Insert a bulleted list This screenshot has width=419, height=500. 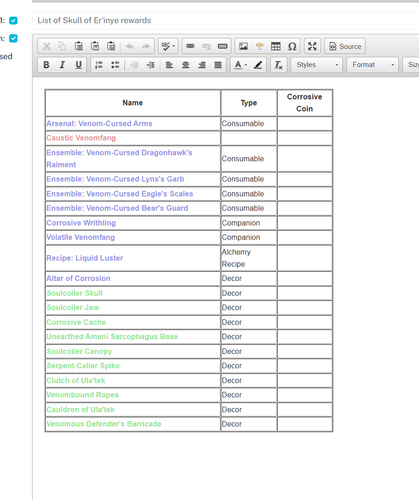click(x=115, y=65)
